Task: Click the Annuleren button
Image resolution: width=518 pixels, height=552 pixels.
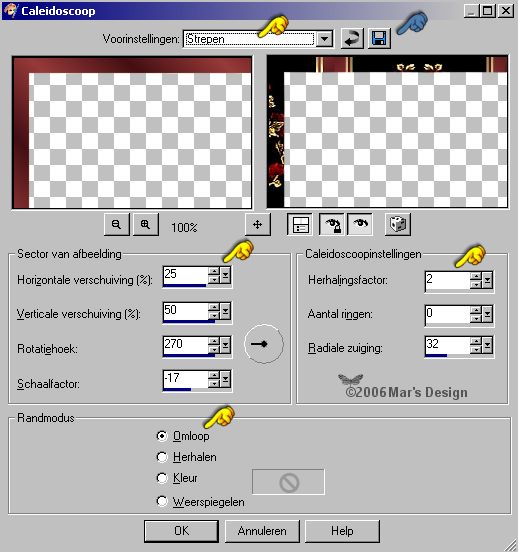Action: coord(262,531)
